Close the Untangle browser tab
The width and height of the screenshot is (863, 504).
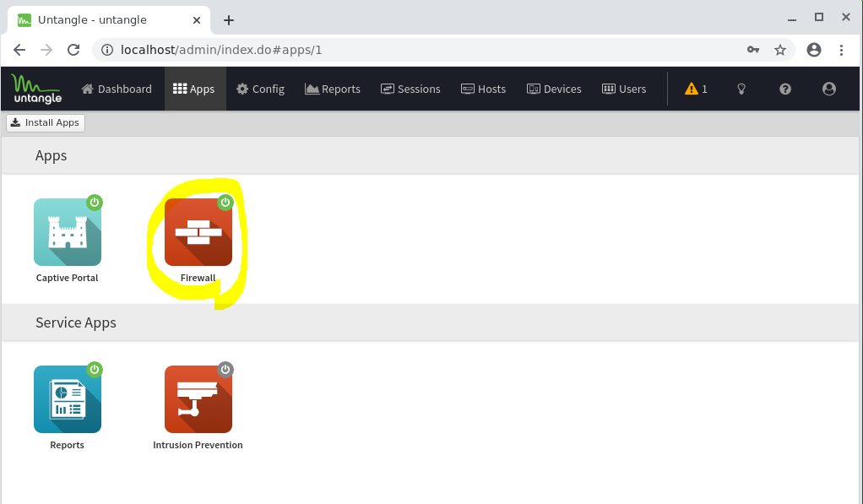[197, 20]
